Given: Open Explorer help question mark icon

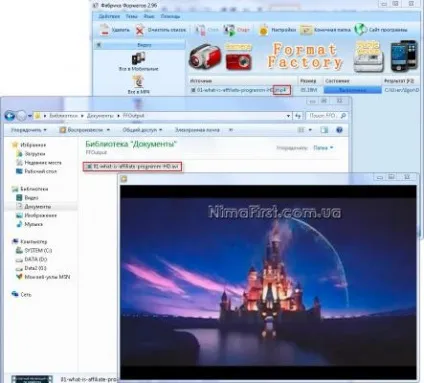Looking at the screenshot, I should pyautogui.click(x=339, y=130).
